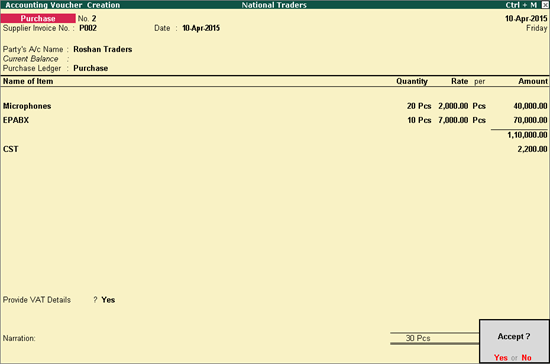This screenshot has height=364, width=550.
Task: Select the Purchase voucher type label
Action: click(38, 18)
